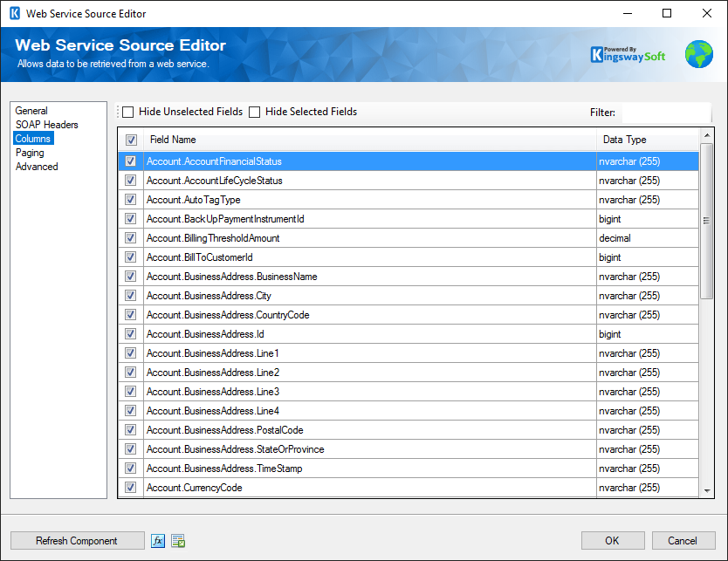
Task: Click nvarchar (255) type of BusinessAddress.PostalCode
Action: pos(629,429)
